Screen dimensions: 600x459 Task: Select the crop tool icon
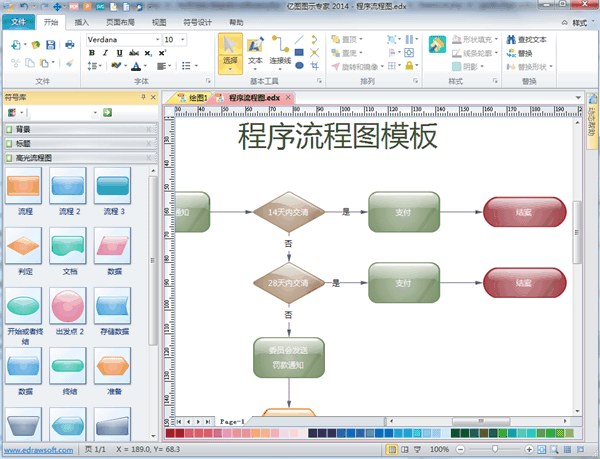coord(315,65)
